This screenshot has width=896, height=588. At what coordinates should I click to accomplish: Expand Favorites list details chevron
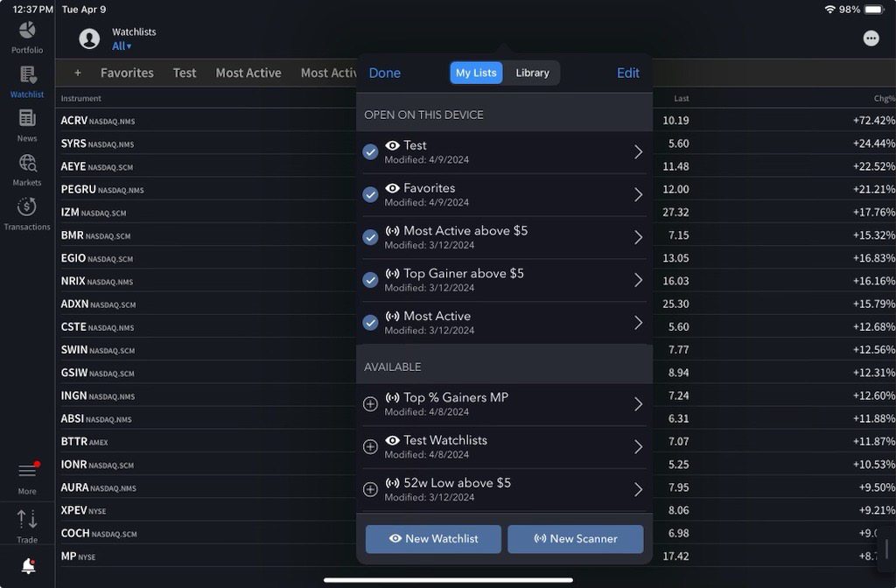pyautogui.click(x=638, y=195)
